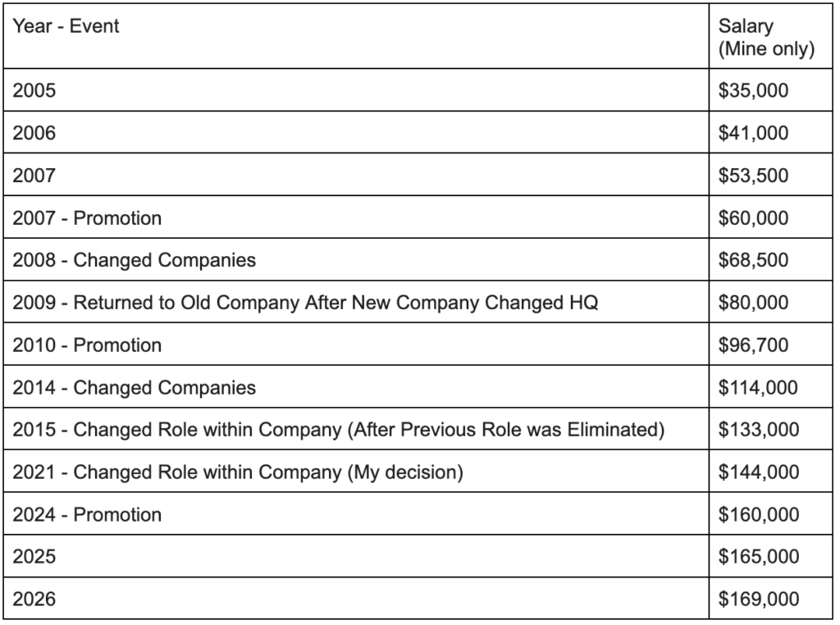Screen dimensions: 840x625
Task: Select the 2021 'My decision' cell
Action: [x=356, y=472]
